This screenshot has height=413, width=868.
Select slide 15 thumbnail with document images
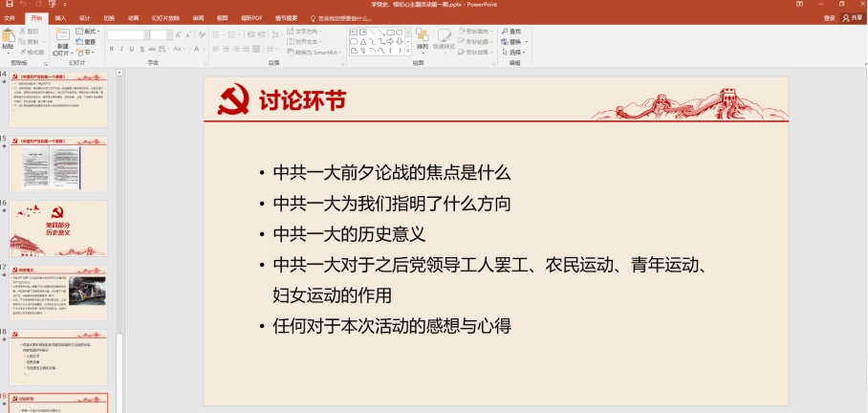(x=58, y=164)
